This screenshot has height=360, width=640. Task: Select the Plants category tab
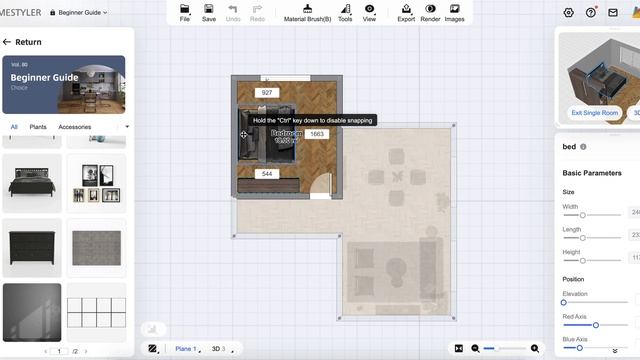[38, 127]
